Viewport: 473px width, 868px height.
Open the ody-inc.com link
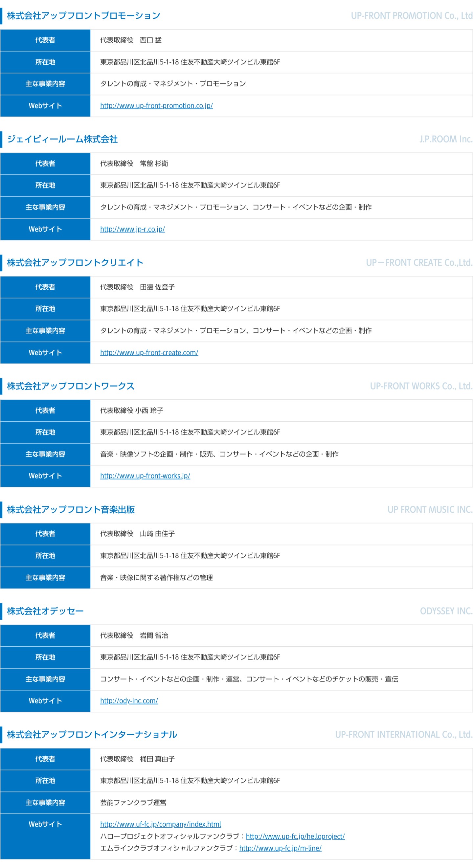tap(129, 701)
